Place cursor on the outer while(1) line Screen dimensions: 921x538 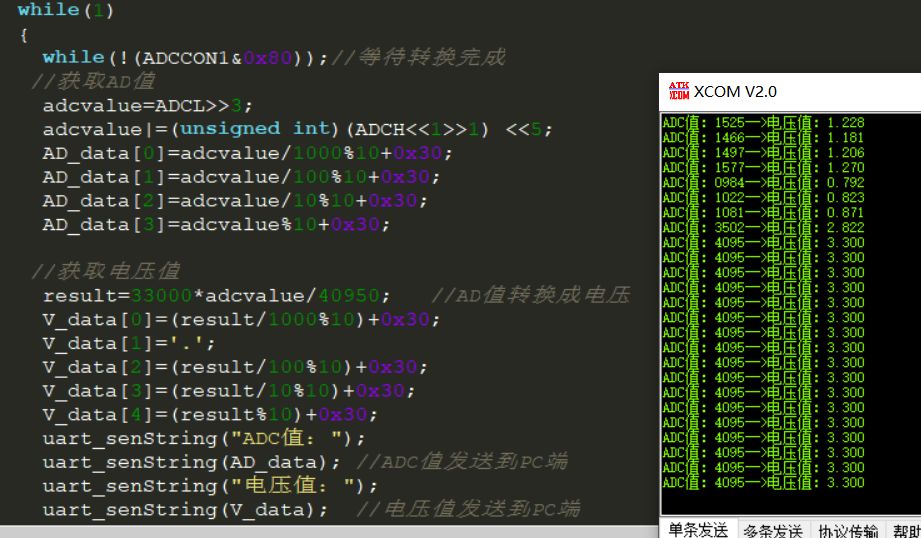click(x=65, y=9)
